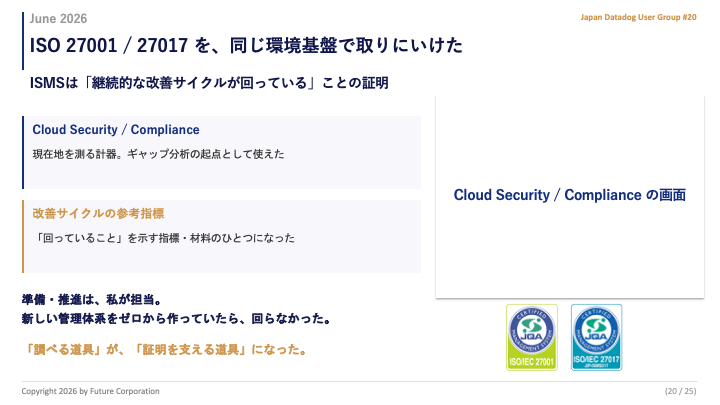720x405 pixels.
Task: Click the (20 / 25) page number indicator
Action: pyautogui.click(x=681, y=391)
